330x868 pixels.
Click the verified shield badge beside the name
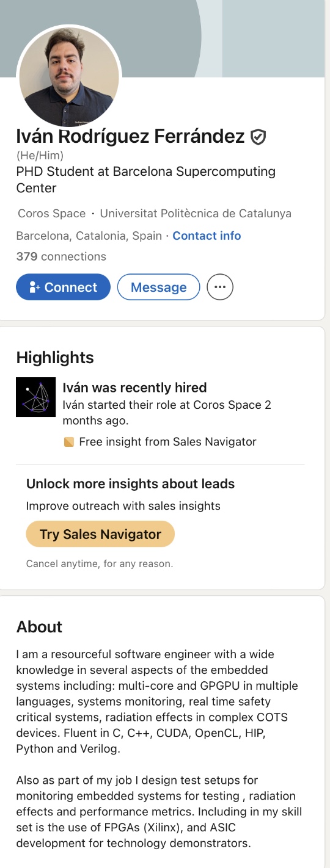coord(258,137)
